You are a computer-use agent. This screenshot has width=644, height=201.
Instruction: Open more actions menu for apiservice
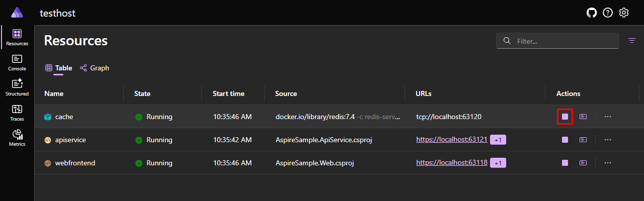(608, 140)
